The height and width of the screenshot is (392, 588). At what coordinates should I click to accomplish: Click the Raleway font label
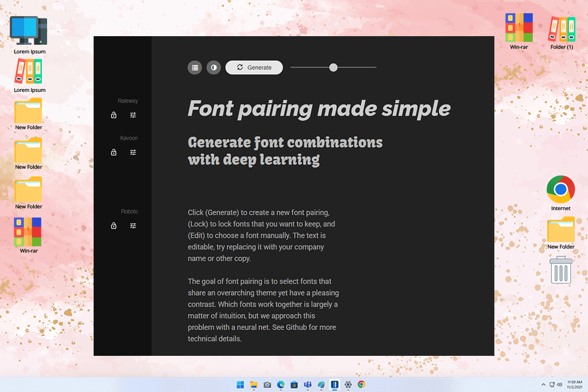(x=128, y=101)
